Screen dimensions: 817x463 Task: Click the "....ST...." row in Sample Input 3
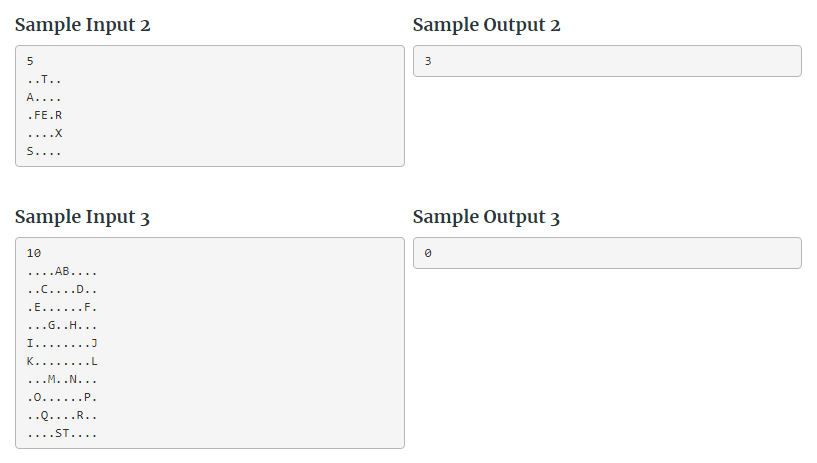62,433
